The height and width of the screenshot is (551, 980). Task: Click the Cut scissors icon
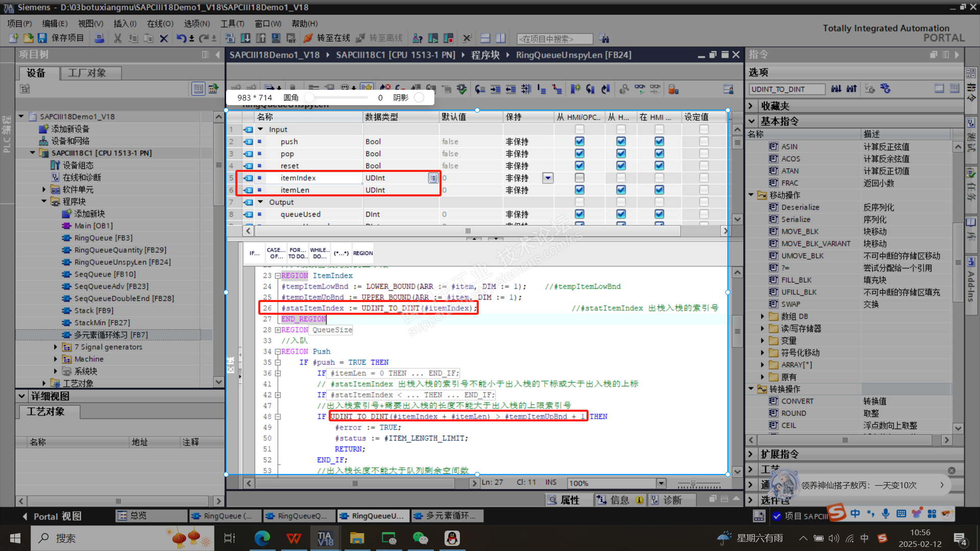(x=117, y=38)
